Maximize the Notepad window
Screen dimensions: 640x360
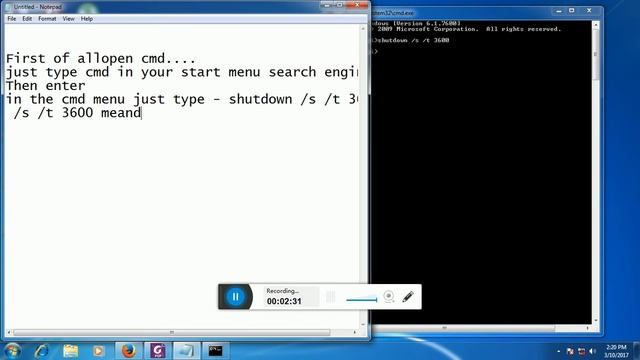[x=340, y=5]
